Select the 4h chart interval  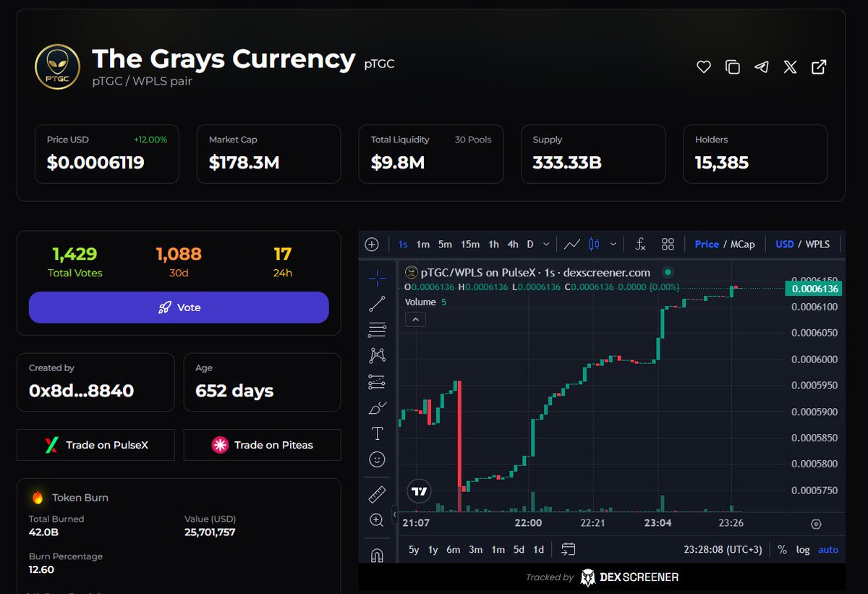513,245
